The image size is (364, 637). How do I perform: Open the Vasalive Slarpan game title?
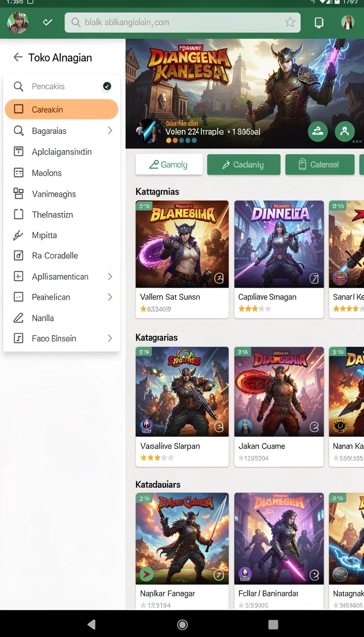pyautogui.click(x=170, y=446)
